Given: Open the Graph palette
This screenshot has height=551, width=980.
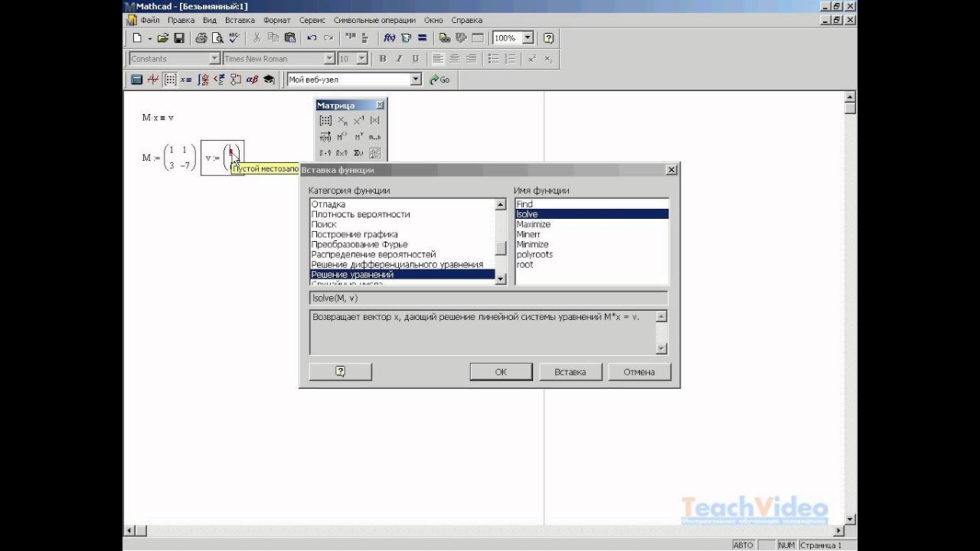Looking at the screenshot, I should tap(153, 79).
